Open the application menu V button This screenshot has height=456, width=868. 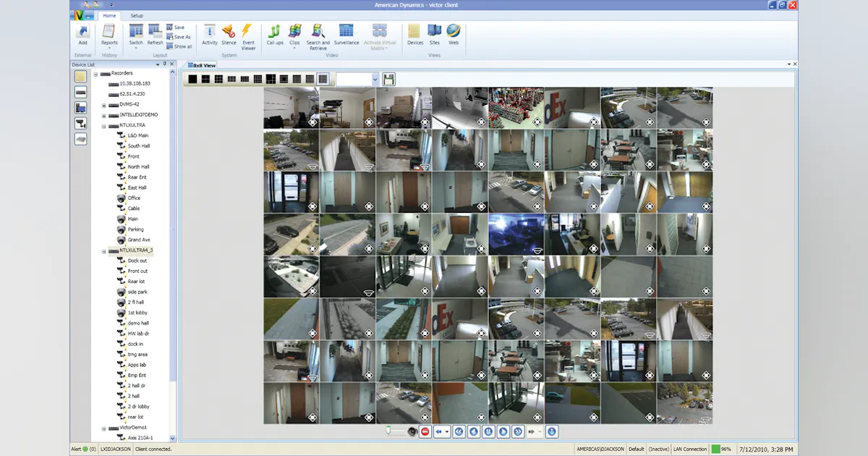point(83,15)
